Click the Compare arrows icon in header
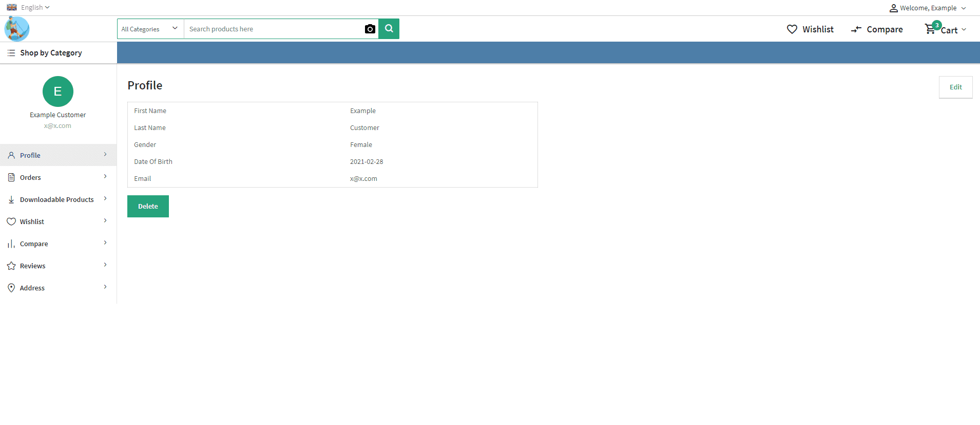 (856, 30)
